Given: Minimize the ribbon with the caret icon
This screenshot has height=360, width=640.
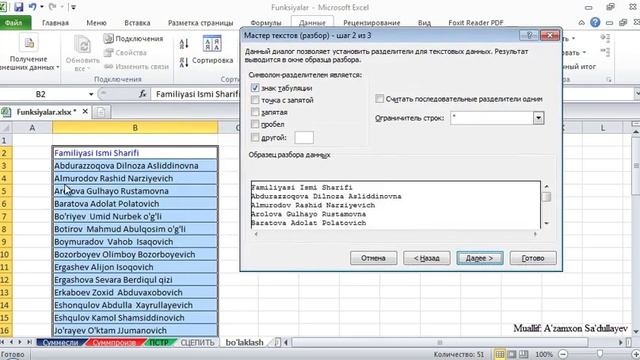Looking at the screenshot, I should pos(582,23).
